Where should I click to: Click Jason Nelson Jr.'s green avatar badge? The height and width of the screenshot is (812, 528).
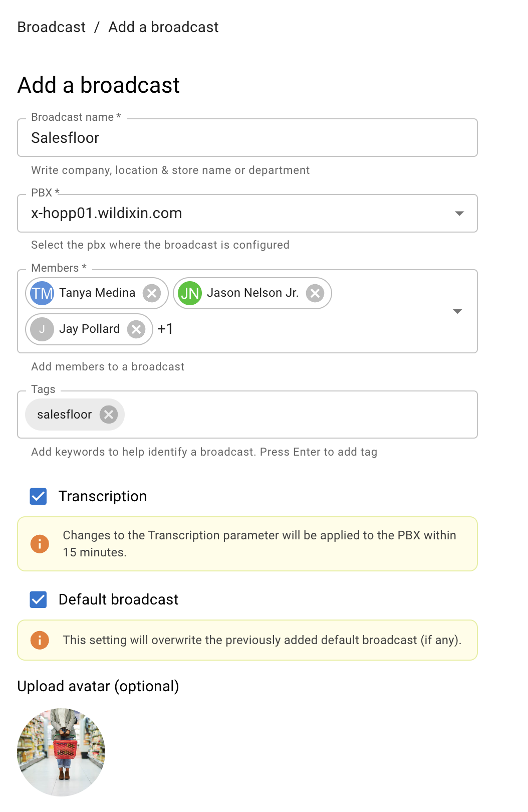coord(189,293)
